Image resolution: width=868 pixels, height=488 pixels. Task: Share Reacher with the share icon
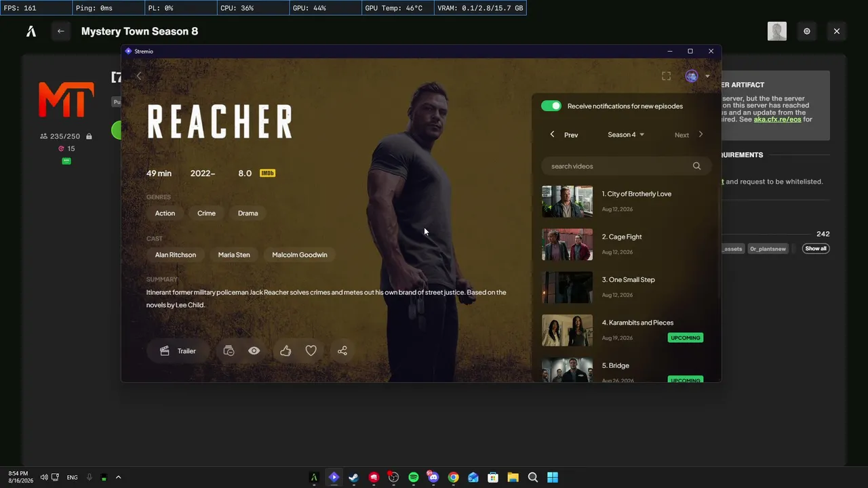pos(342,351)
